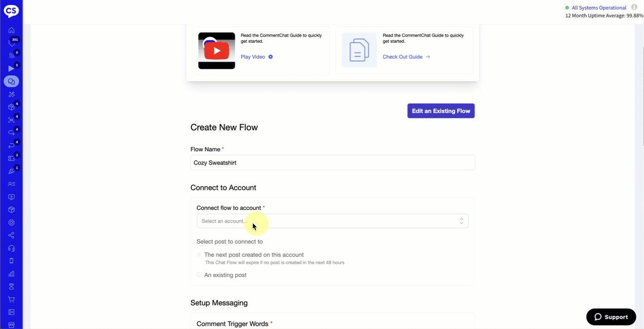Viewport: 644px width, 329px height.
Task: Click the All Systems Operational status link
Action: [x=599, y=8]
